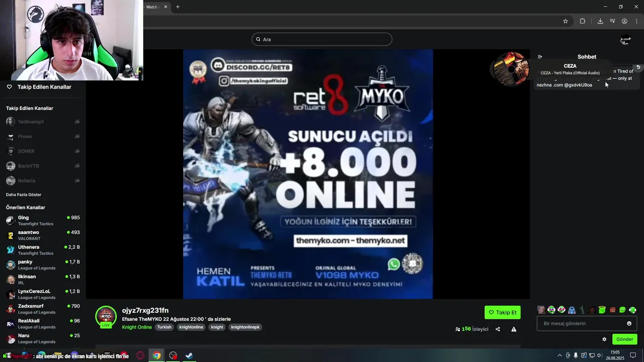Click the chat pinned message return arrow
644x362 pixels.
(638, 67)
